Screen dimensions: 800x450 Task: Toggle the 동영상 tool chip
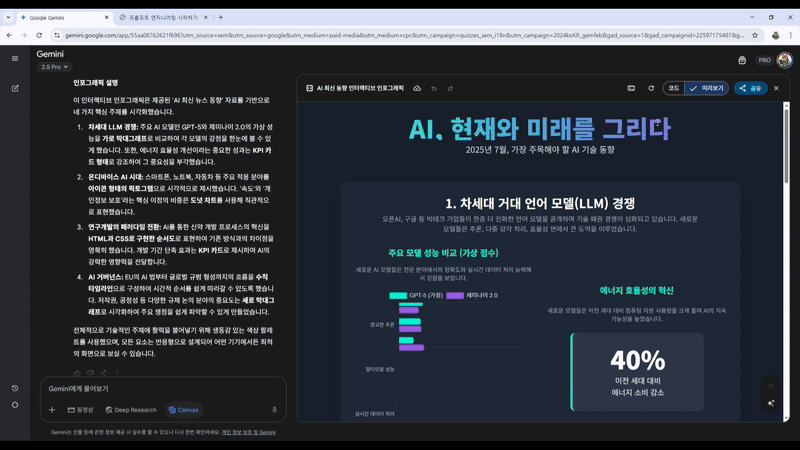81,410
